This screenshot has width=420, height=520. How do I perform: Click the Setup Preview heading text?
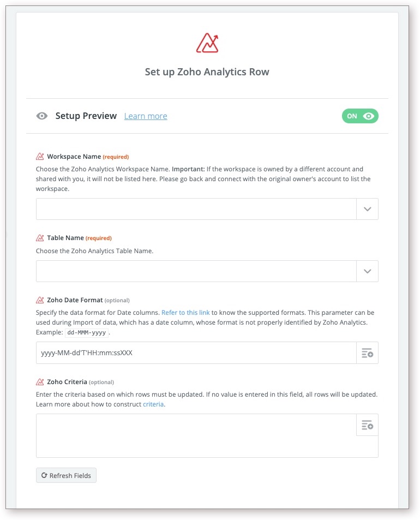pyautogui.click(x=86, y=116)
